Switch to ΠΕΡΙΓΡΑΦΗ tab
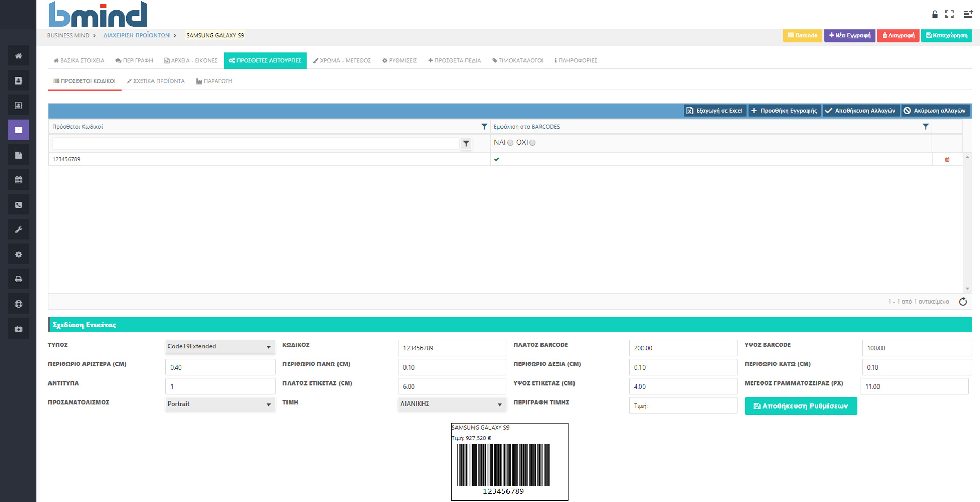 pos(134,60)
